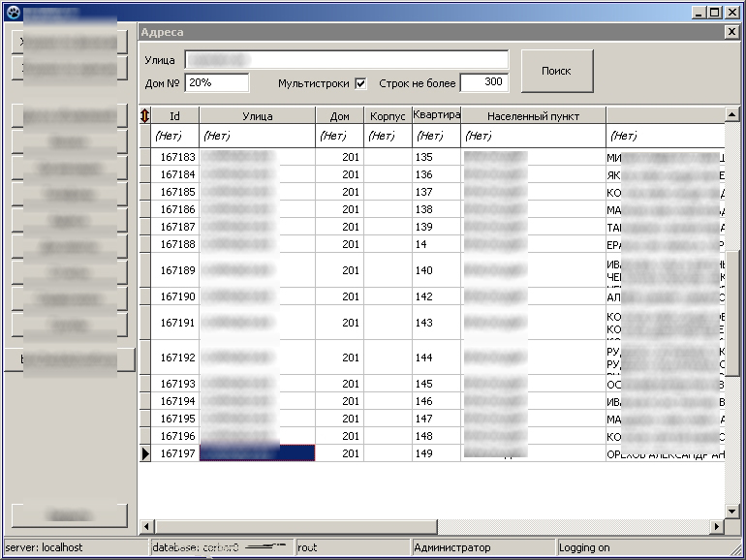Open the (Нет) filter under Квартира column
This screenshot has height=560, width=746.
click(430, 137)
